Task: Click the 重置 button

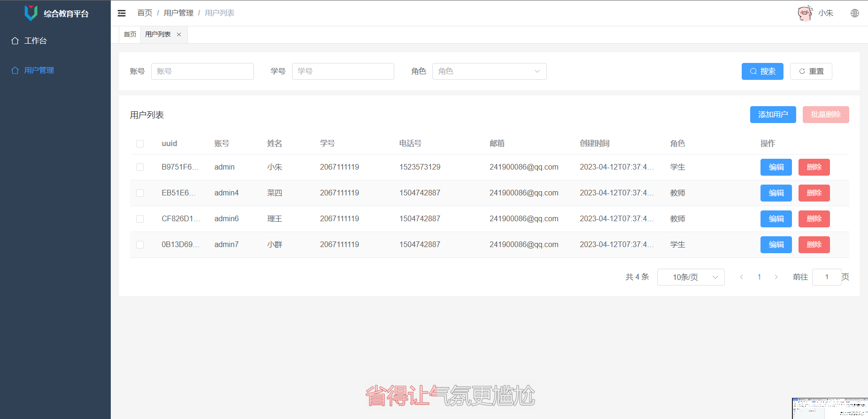Action: pos(811,71)
